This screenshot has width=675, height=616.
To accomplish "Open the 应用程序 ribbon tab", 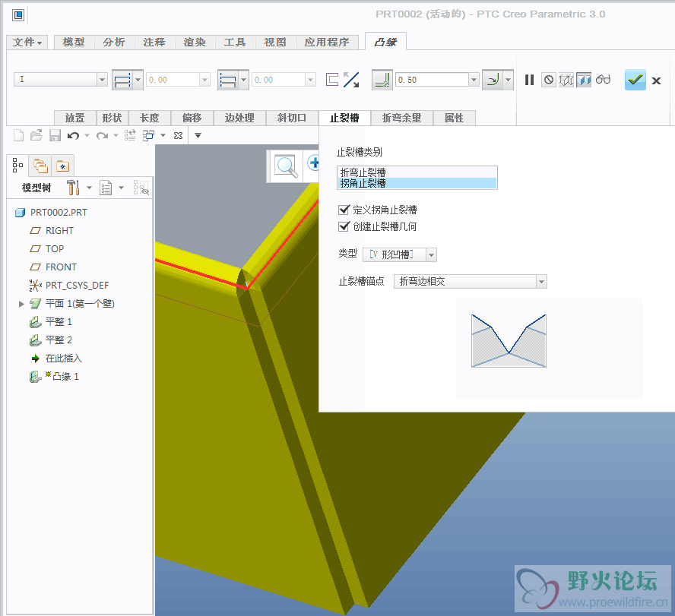I will [327, 43].
